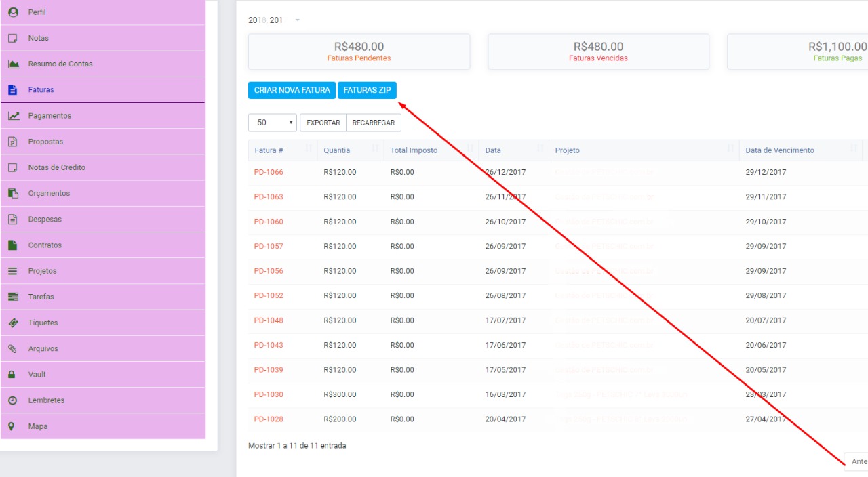Click the Vault padlock icon
868x477 pixels.
12,374
